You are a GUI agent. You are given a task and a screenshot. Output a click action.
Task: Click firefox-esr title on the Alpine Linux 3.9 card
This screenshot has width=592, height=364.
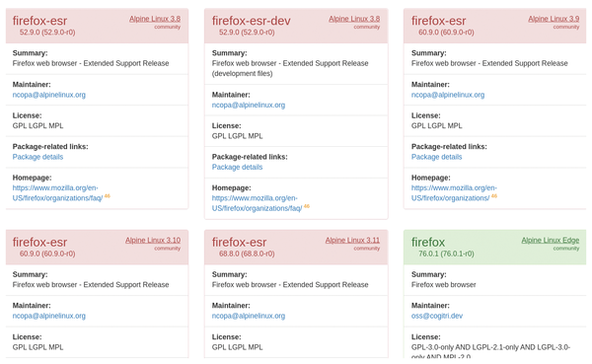pyautogui.click(x=438, y=21)
